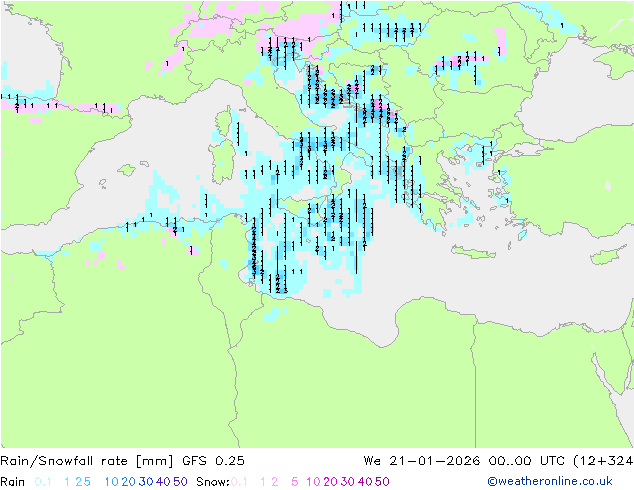This screenshot has height=490, width=634.
Task: Select the Rain legend value 0.1
Action: [43, 482]
